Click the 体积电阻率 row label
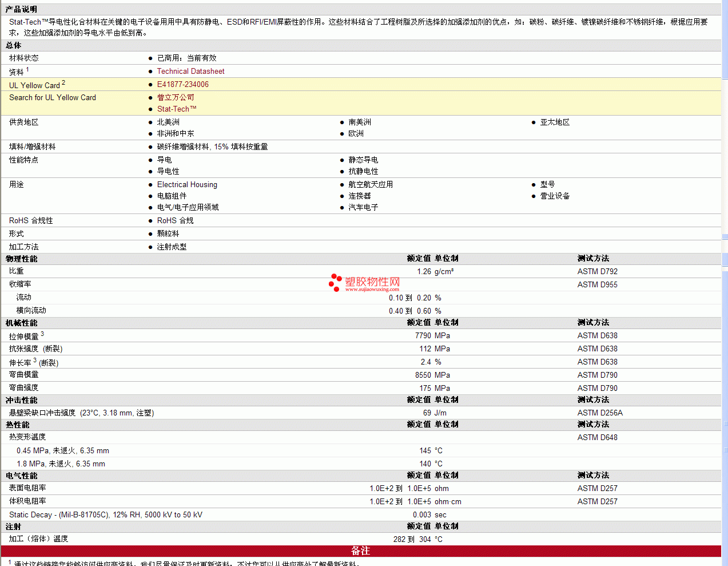The width and height of the screenshot is (728, 566). click(27, 501)
